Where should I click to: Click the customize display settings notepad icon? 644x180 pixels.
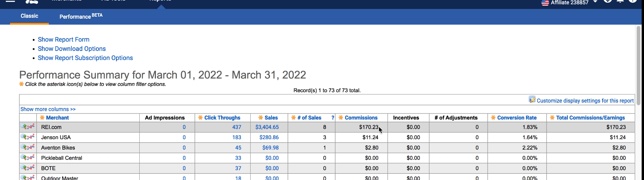click(532, 100)
